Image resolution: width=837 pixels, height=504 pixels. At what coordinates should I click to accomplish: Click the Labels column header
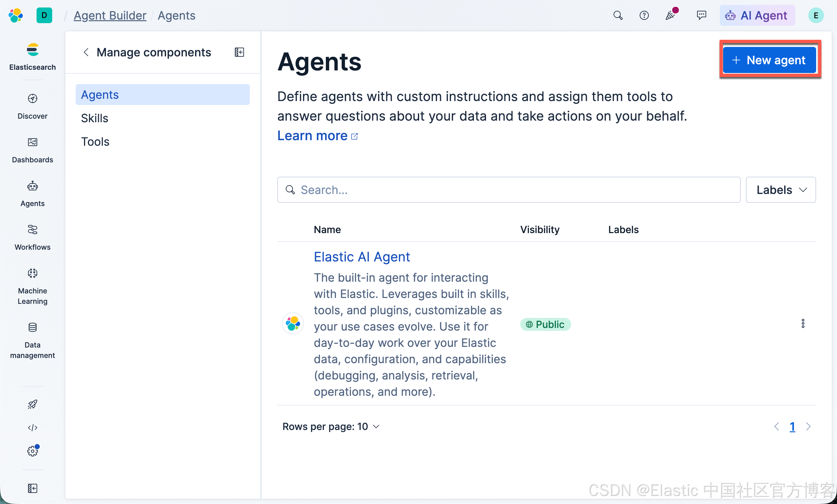click(x=623, y=230)
